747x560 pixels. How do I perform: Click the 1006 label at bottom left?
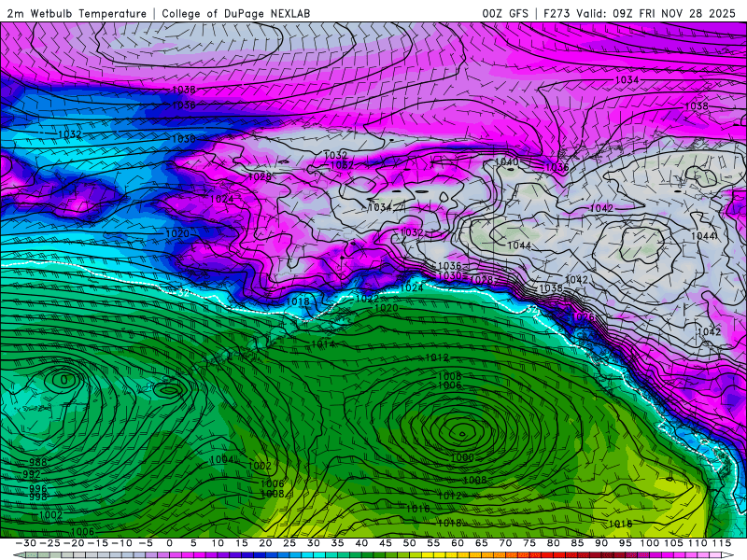tap(82, 531)
